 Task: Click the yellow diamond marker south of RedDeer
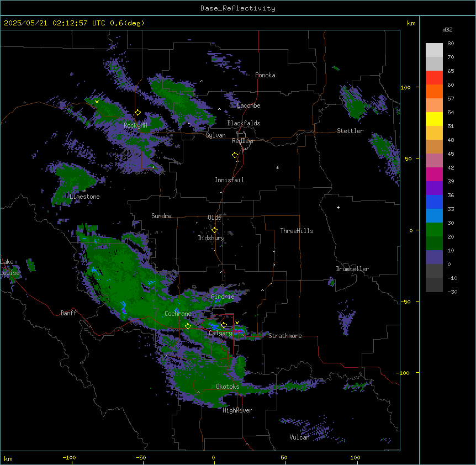pyautogui.click(x=235, y=155)
